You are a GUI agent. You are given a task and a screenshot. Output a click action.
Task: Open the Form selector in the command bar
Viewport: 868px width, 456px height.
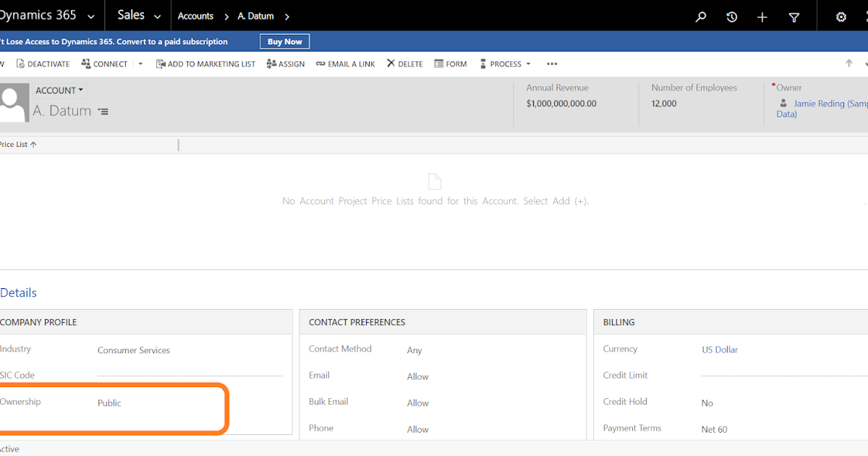[x=450, y=64]
